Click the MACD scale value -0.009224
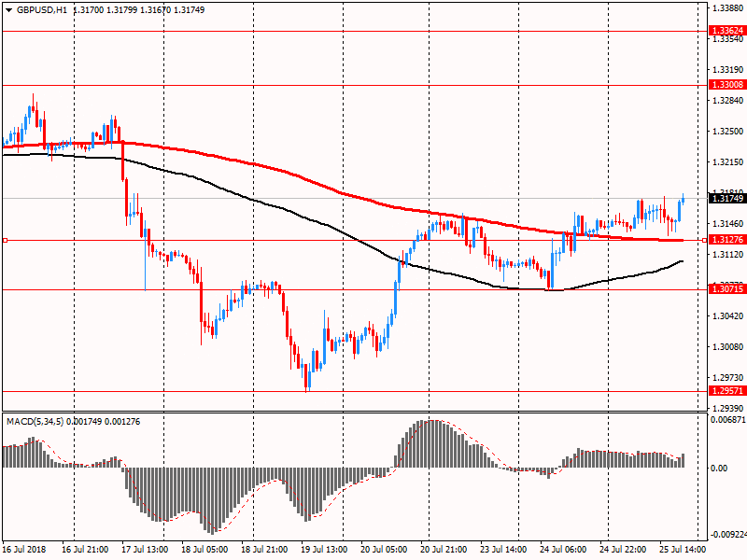747x560 pixels. tap(728, 535)
